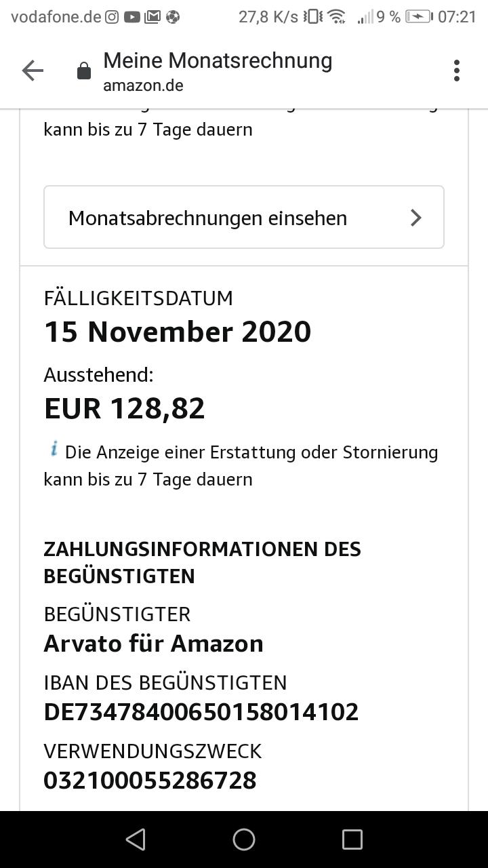Select the IBAN number DE73478400650158014102
This screenshot has height=868, width=488.
pyautogui.click(x=201, y=712)
